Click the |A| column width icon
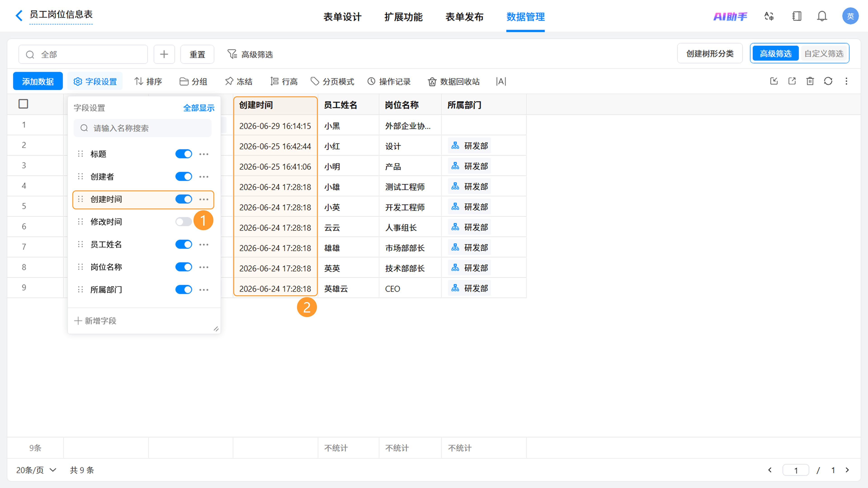This screenshot has height=488, width=868. 501,81
